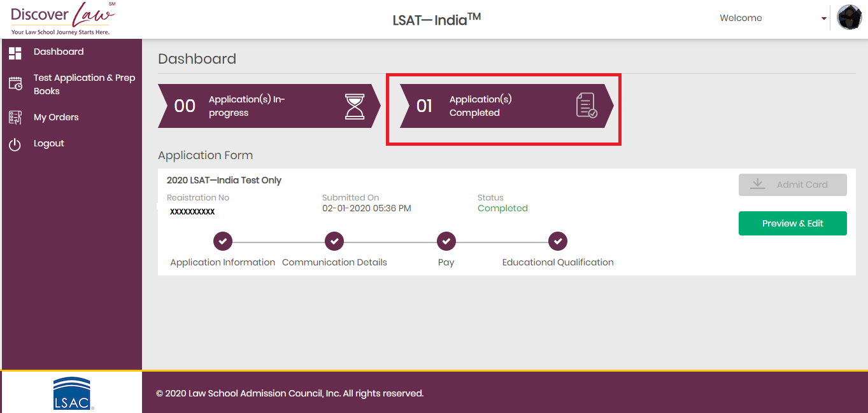This screenshot has width=868, height=413.
Task: Click the Admit Card download button
Action: click(x=792, y=185)
